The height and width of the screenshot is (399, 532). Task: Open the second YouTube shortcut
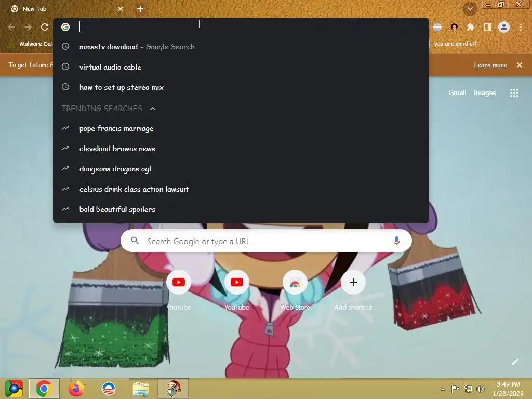tap(237, 282)
